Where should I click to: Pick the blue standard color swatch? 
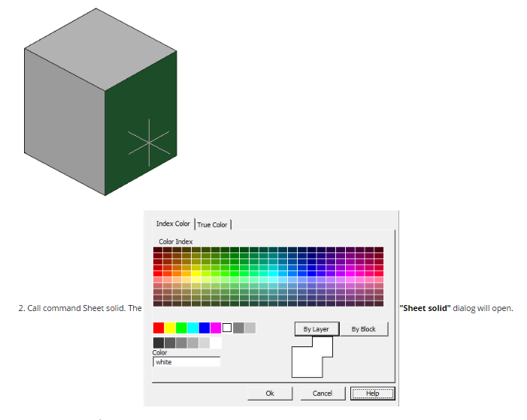204,328
